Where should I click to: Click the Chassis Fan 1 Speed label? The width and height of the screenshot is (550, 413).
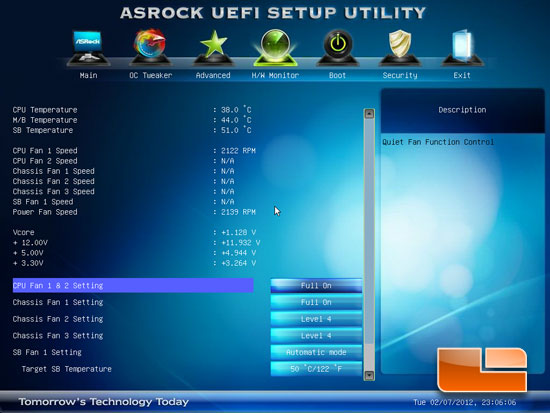pos(54,171)
